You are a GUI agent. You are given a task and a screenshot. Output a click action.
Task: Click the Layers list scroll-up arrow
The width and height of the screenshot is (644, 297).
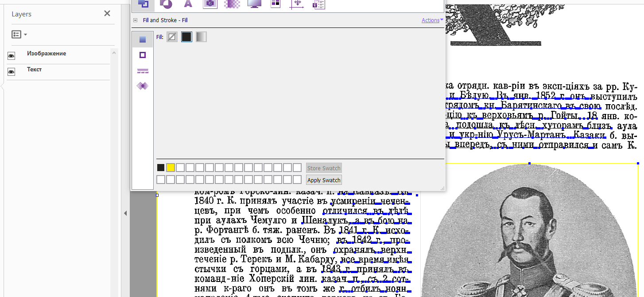(x=115, y=53)
